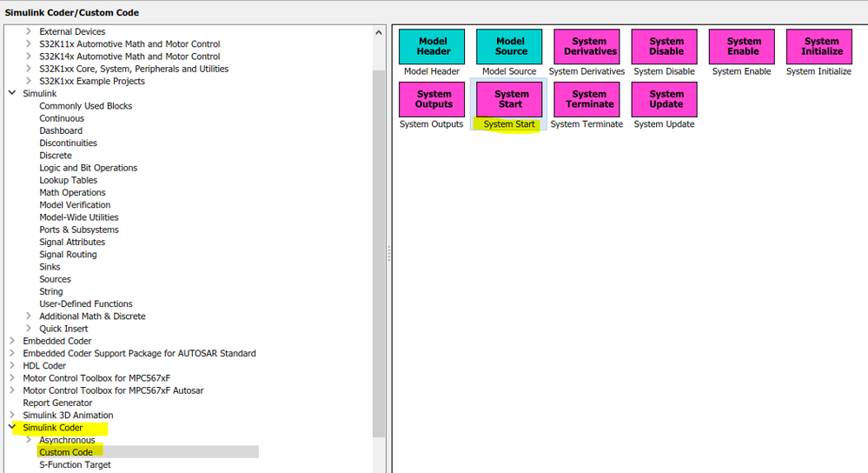Expand Embedded Coder Support Package for AUTOSAR

[x=12, y=353]
